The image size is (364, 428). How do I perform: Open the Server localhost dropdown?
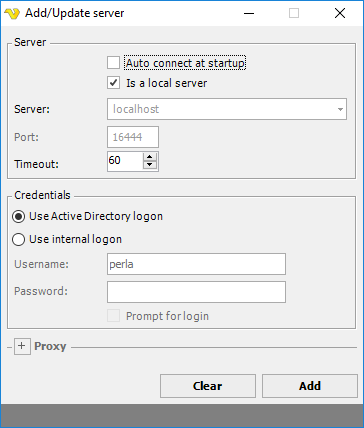click(x=227, y=109)
